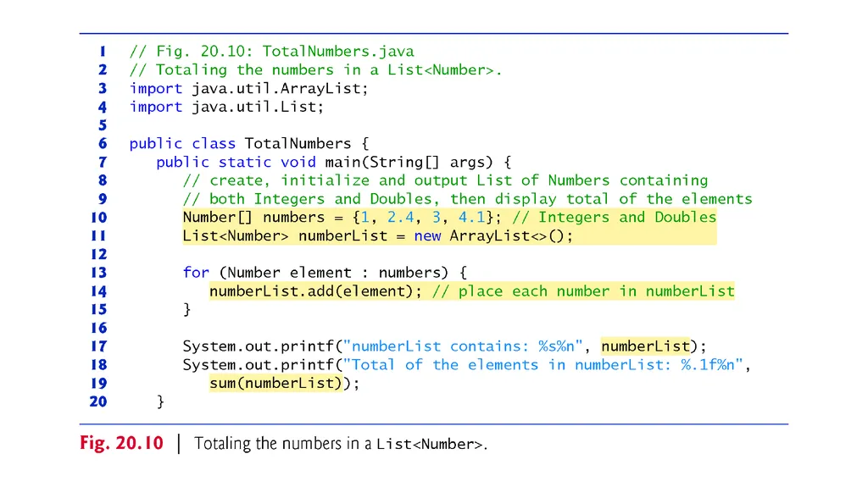Click the comment "// Fig. 20.10: TotalNumbers.java"

[272, 52]
